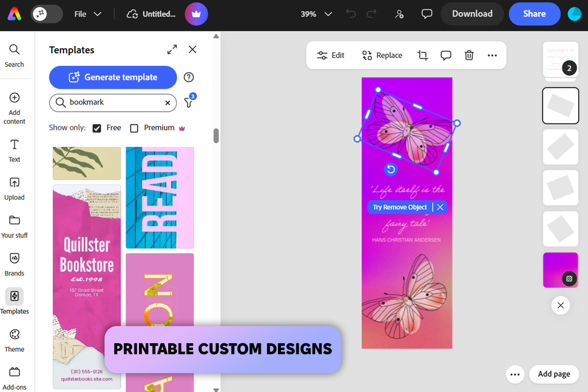The image size is (588, 392).
Task: Rename the Untitled document title
Action: 159,14
